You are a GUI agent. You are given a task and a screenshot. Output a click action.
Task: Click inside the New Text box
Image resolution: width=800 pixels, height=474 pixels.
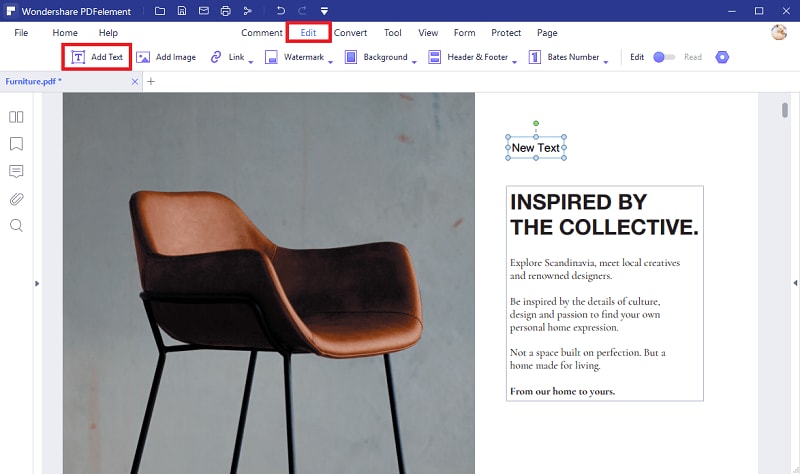pyautogui.click(x=536, y=147)
